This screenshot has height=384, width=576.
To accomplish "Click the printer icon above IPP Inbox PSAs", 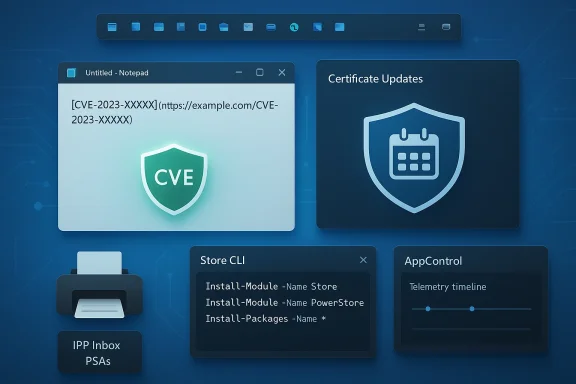I will [x=100, y=285].
